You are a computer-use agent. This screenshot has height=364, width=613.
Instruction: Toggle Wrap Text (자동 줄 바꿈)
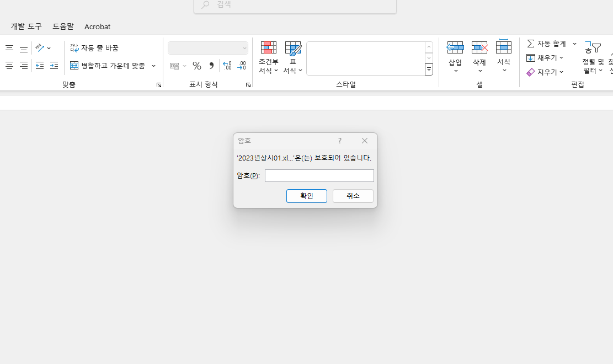pos(94,48)
